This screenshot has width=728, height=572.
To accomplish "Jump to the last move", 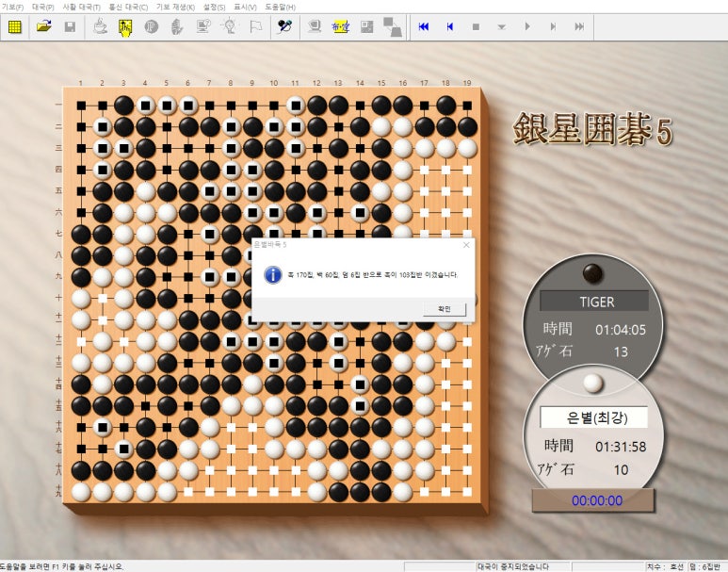I will tap(579, 27).
